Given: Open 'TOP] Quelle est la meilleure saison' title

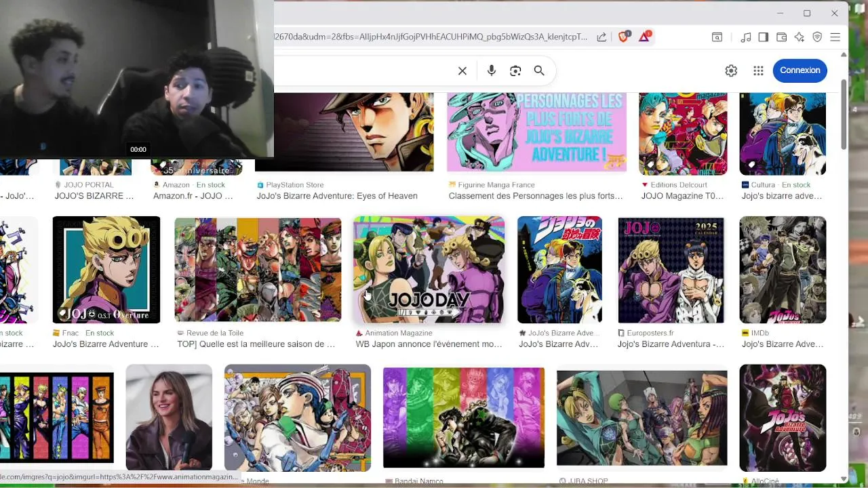Looking at the screenshot, I should [x=256, y=344].
